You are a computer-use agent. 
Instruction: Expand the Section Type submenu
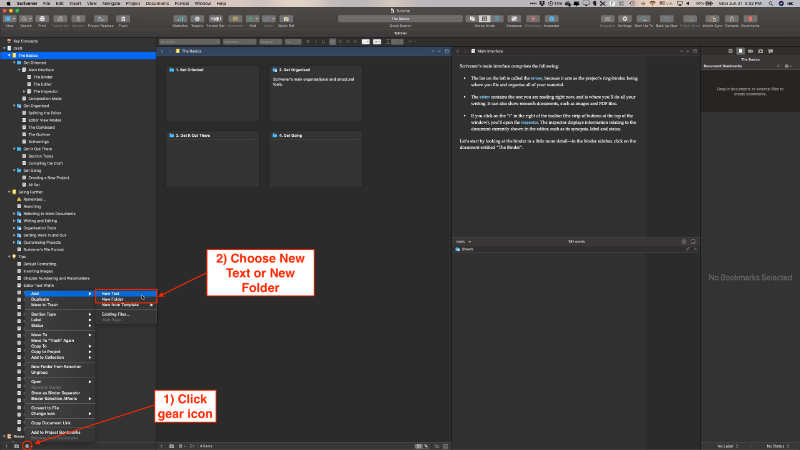(x=60, y=314)
